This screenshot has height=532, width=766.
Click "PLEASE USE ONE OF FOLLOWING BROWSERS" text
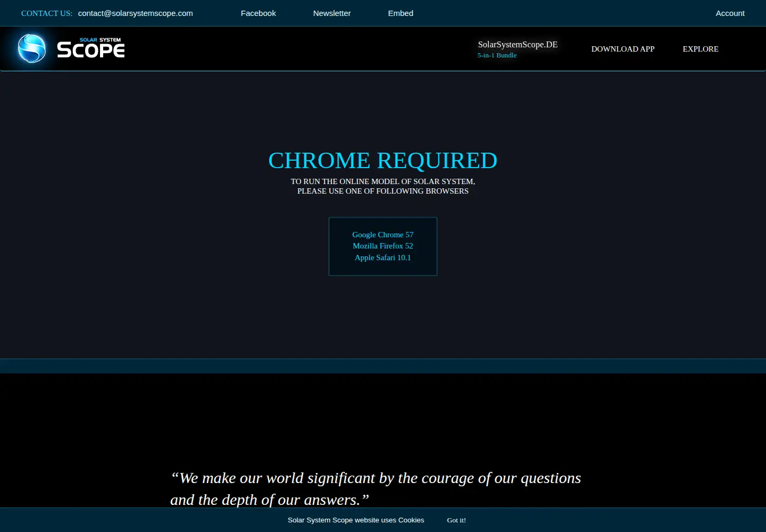[383, 191]
